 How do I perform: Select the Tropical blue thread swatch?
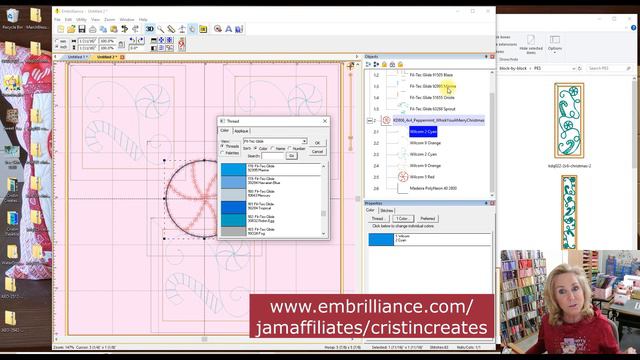pyautogui.click(x=233, y=207)
